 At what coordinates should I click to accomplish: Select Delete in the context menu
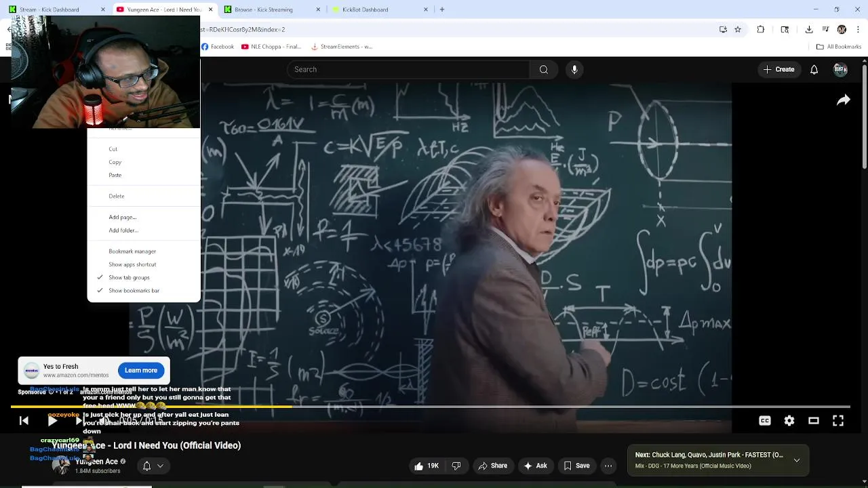pos(144,196)
